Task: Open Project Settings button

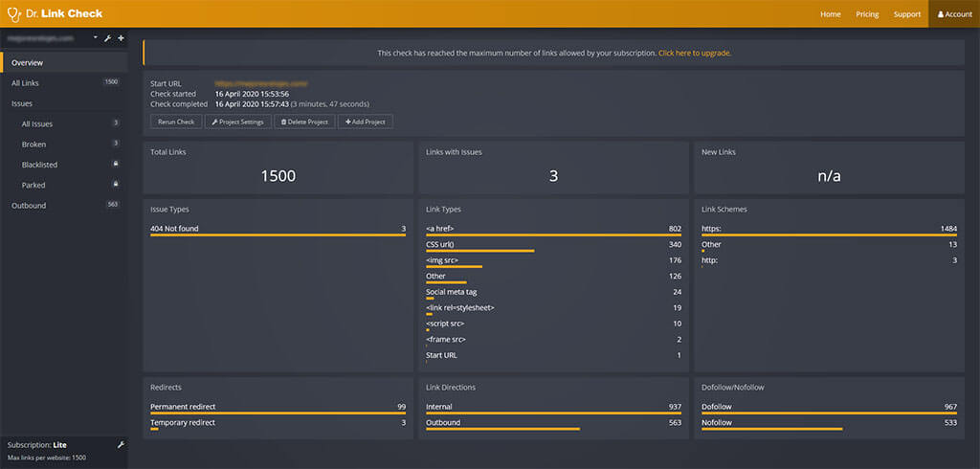Action: pos(238,122)
